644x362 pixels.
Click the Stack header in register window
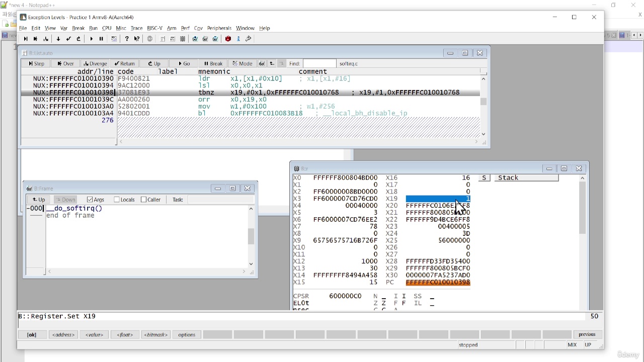point(526,177)
